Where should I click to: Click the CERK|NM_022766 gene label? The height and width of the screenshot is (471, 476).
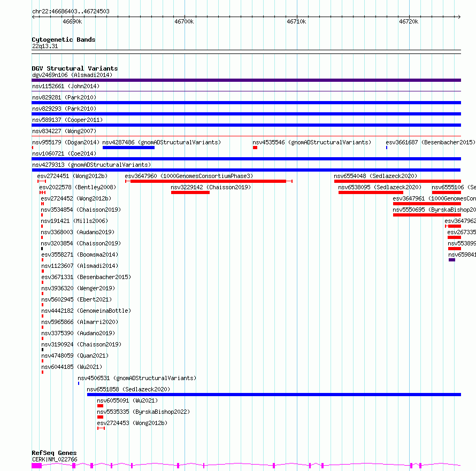pyautogui.click(x=55, y=459)
